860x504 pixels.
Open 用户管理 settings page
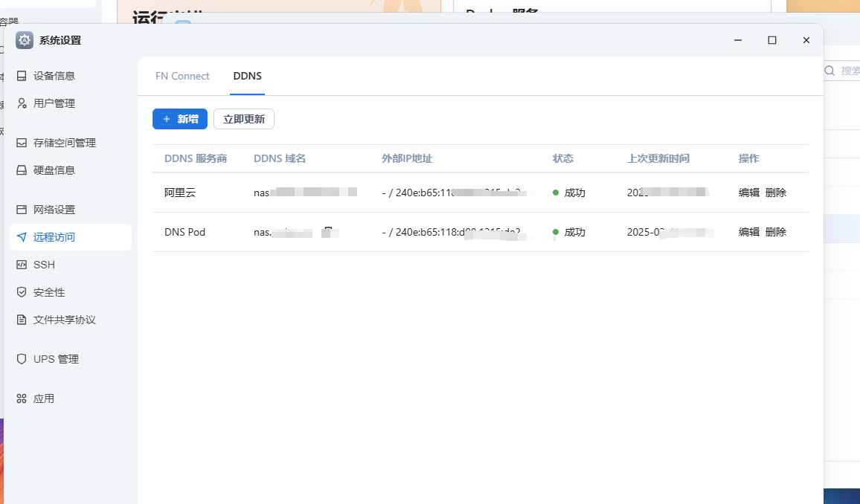point(70,103)
